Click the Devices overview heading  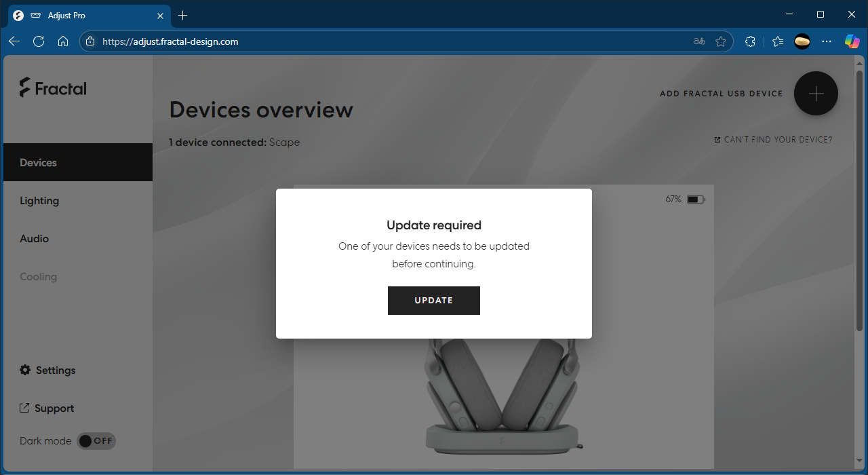[x=261, y=110]
